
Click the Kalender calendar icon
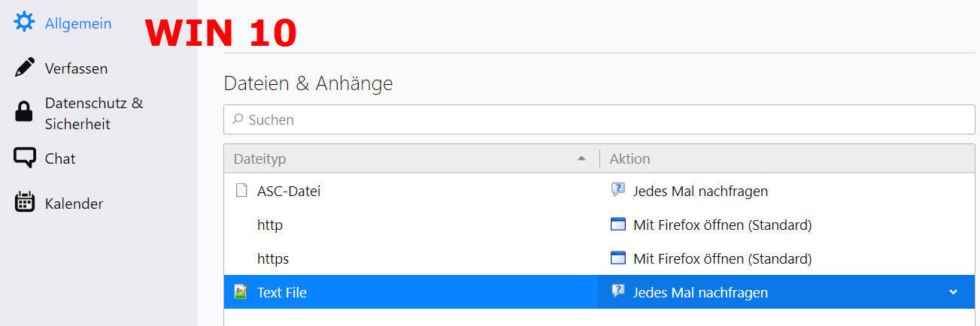tap(25, 203)
